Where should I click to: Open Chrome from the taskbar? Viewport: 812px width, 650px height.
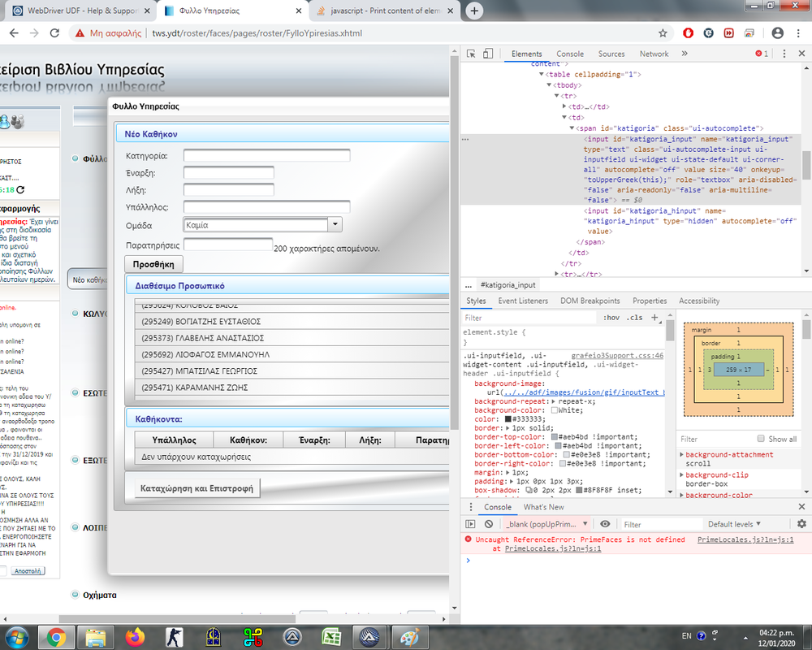57,637
